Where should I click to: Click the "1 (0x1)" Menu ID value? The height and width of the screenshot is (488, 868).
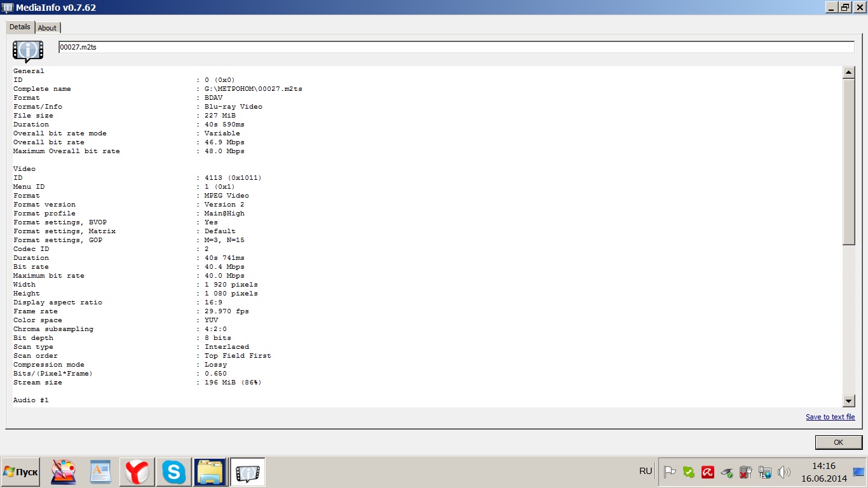coord(220,187)
